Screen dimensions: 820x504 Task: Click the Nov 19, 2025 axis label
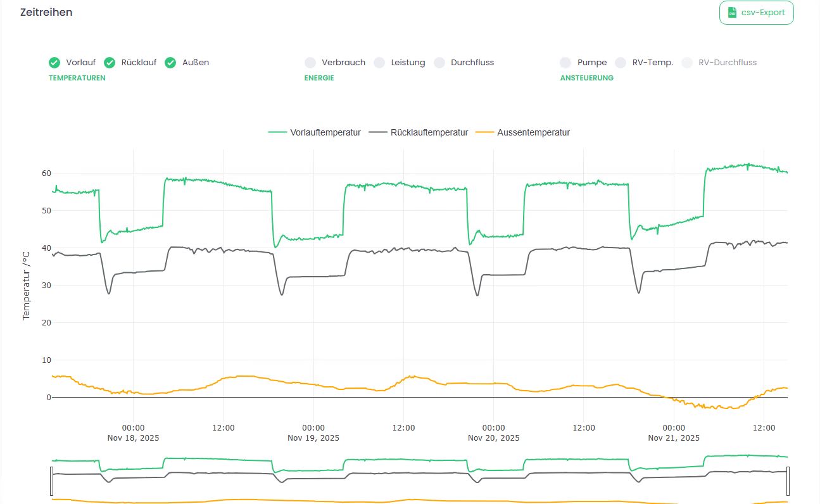313,438
